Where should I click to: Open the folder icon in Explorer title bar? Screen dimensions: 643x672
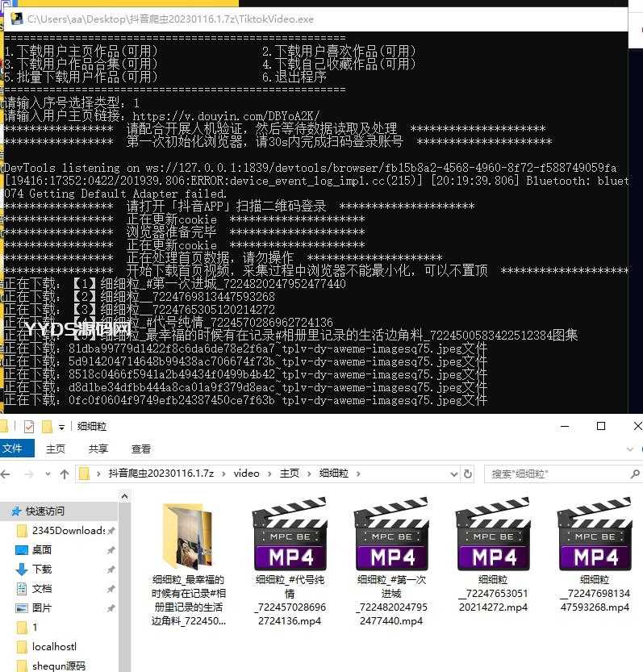point(4,427)
